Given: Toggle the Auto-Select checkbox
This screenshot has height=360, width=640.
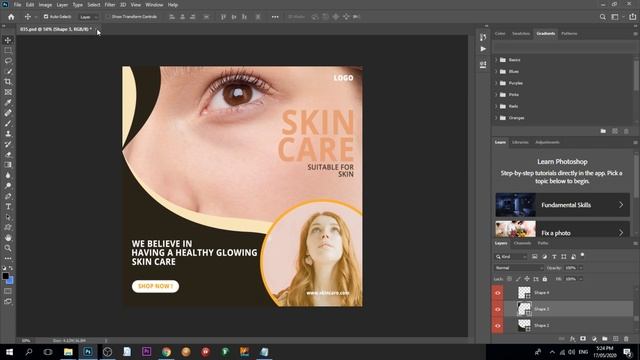Looking at the screenshot, I should (46, 17).
